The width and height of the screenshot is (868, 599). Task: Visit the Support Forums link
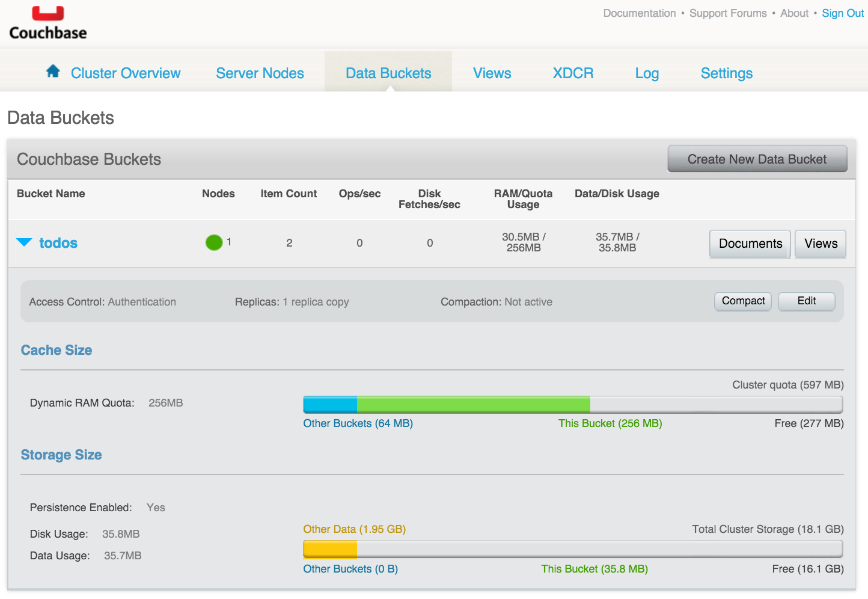728,13
